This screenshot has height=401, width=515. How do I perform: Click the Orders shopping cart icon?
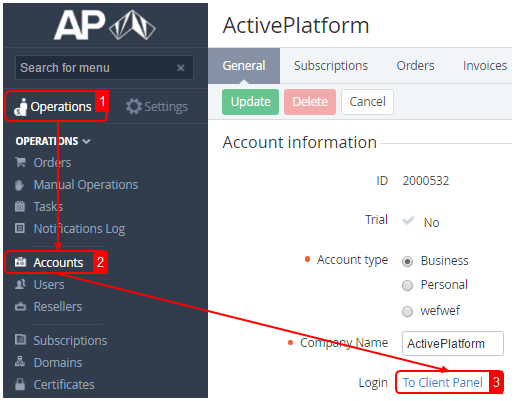coord(20,162)
